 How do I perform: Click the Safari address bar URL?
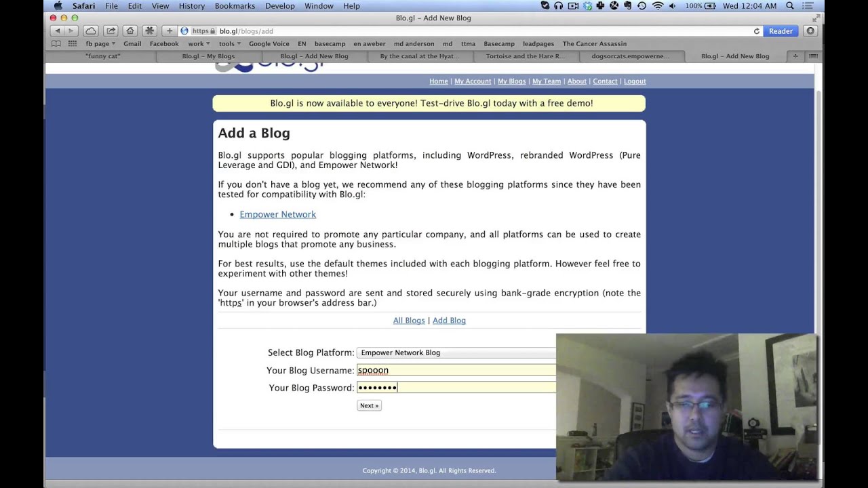[246, 31]
